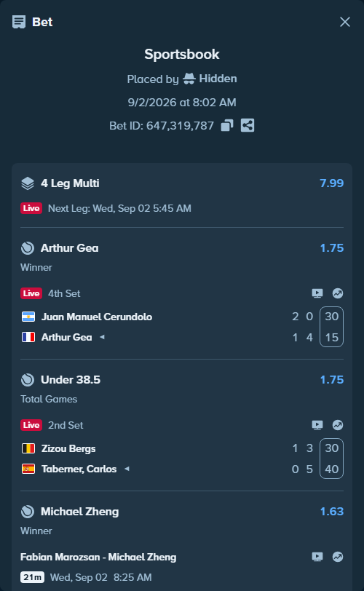Click the bet receipt icon beside Bet
The height and width of the screenshot is (591, 364).
click(x=19, y=22)
